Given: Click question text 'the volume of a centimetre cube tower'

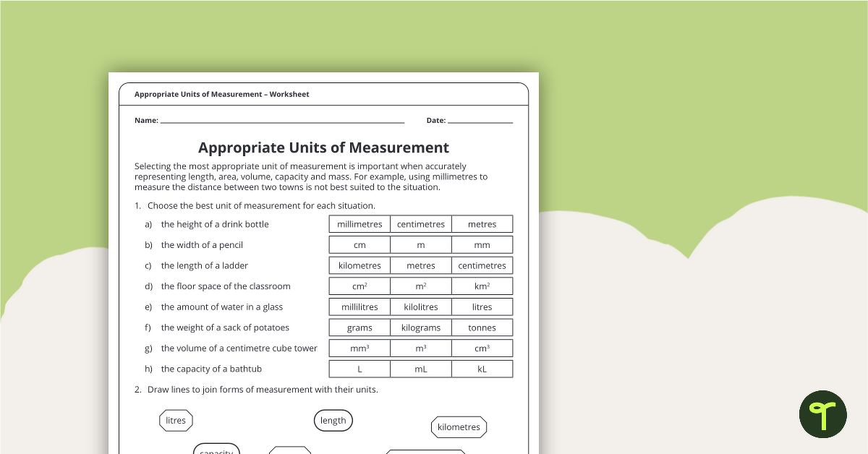Looking at the screenshot, I should pyautogui.click(x=239, y=348).
